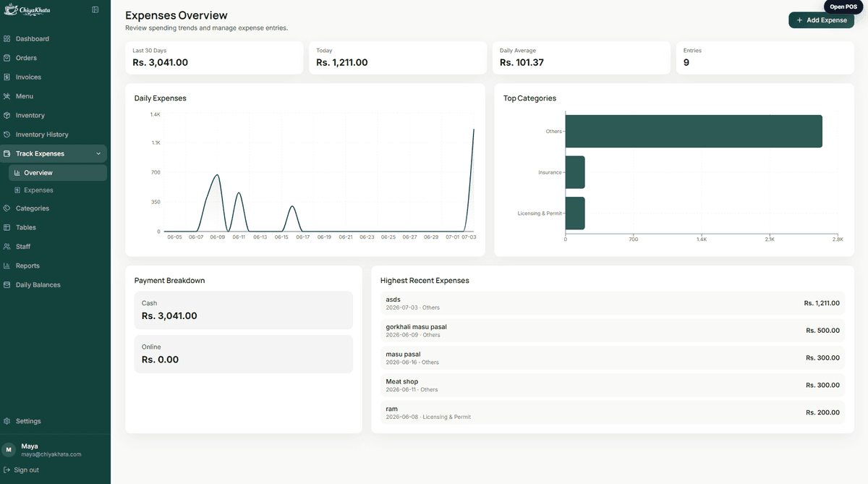Click the Dashboard icon in sidebar

tap(7, 38)
